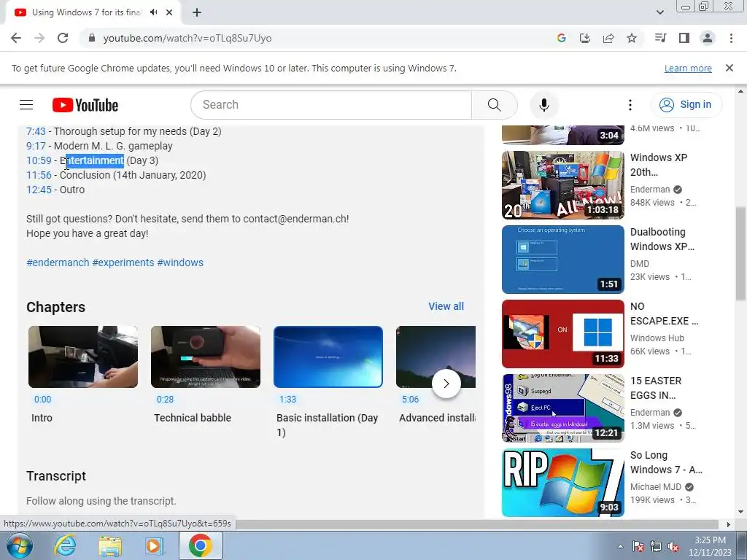
Task: Jump to timestamp 12:45 Outro
Action: point(39,190)
